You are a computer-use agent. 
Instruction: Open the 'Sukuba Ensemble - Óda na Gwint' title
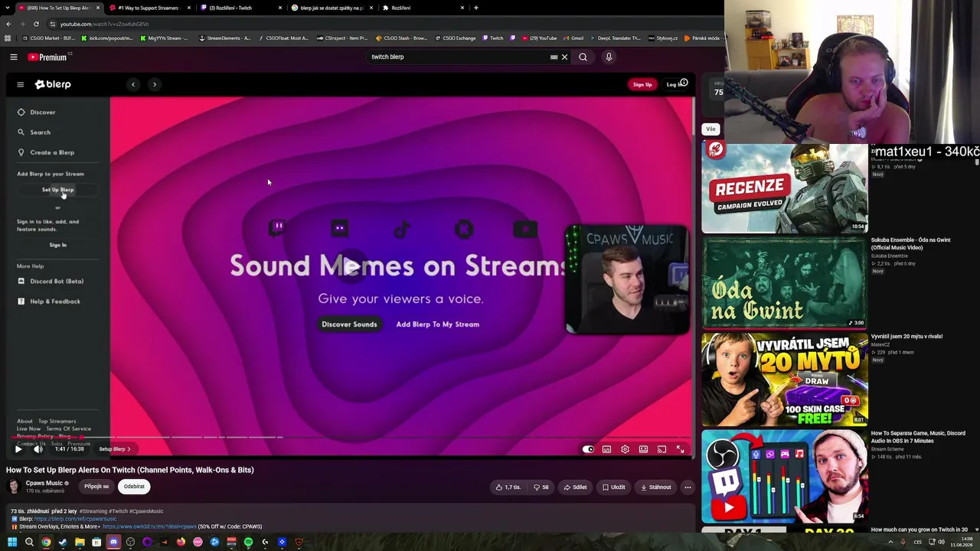(x=910, y=243)
